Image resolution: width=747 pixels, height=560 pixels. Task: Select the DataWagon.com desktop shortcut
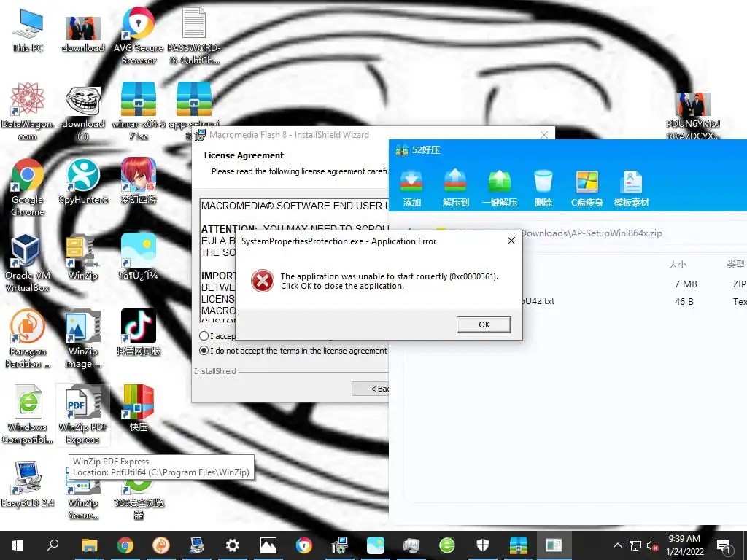(x=28, y=112)
